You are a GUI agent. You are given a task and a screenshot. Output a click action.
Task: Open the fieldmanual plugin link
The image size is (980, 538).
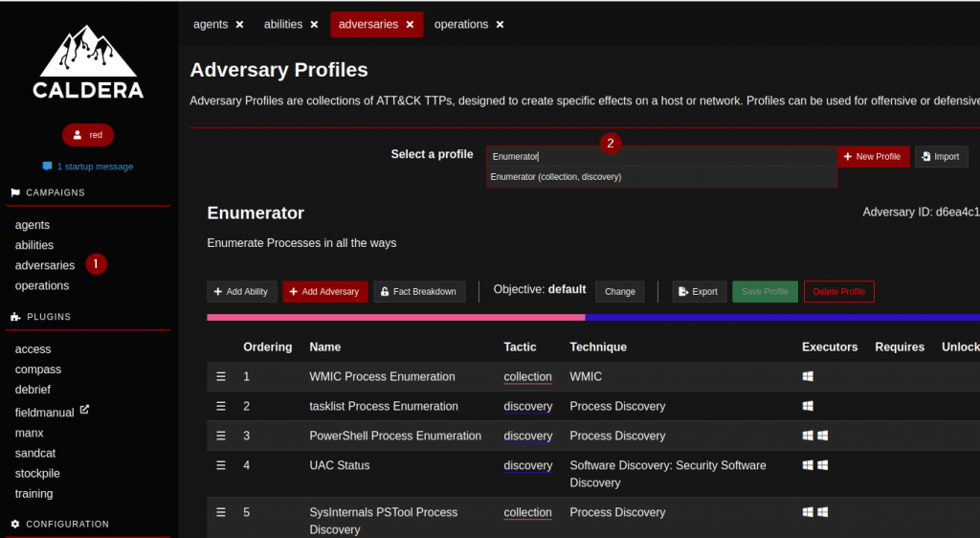tap(44, 413)
